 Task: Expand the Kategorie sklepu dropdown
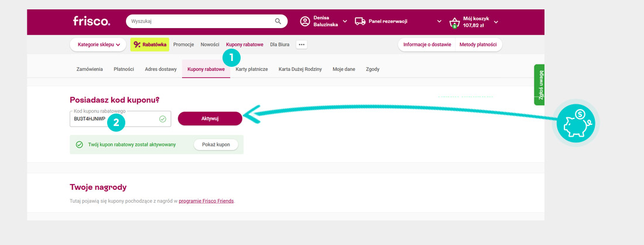(98, 45)
